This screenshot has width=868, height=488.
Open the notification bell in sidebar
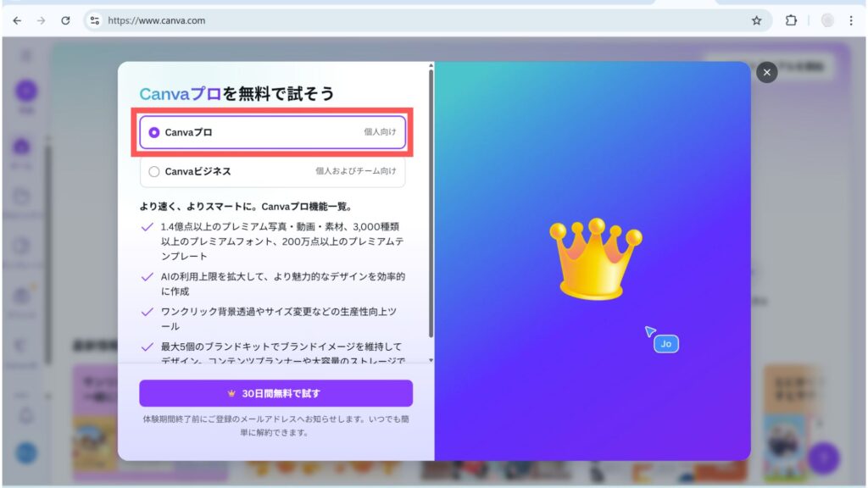point(26,415)
